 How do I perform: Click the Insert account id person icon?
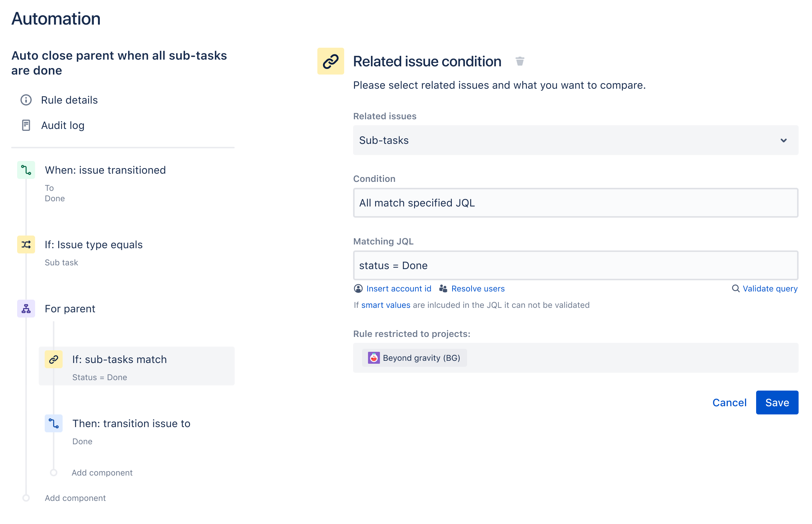[x=359, y=288]
